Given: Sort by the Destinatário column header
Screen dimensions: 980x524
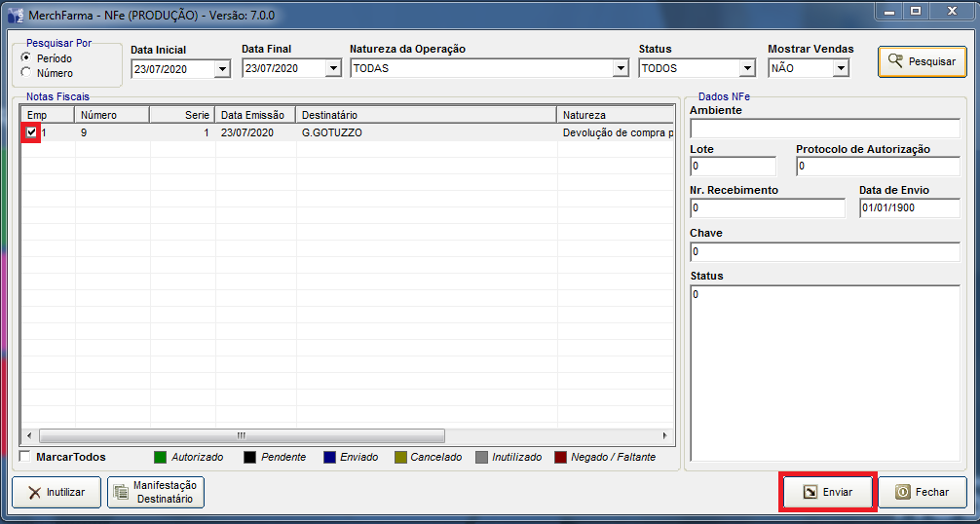Looking at the screenshot, I should 426,115.
